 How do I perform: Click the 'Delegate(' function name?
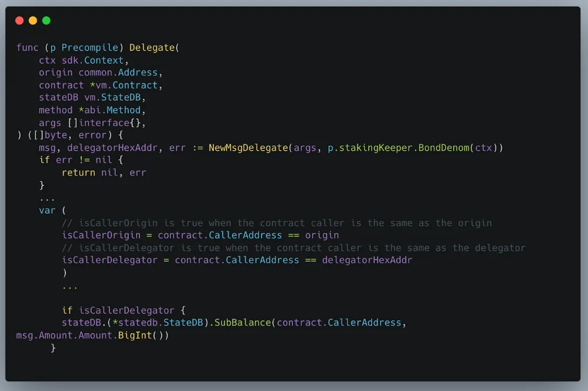154,47
